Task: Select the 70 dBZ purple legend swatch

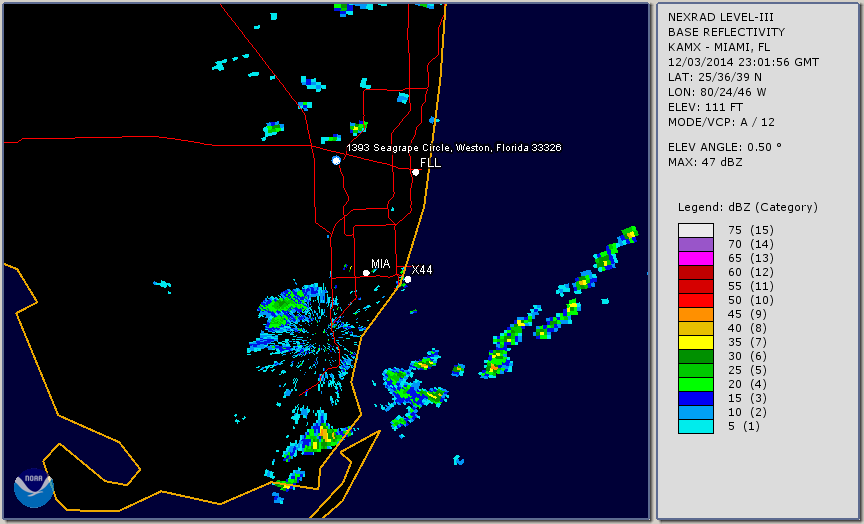Action: (x=696, y=245)
